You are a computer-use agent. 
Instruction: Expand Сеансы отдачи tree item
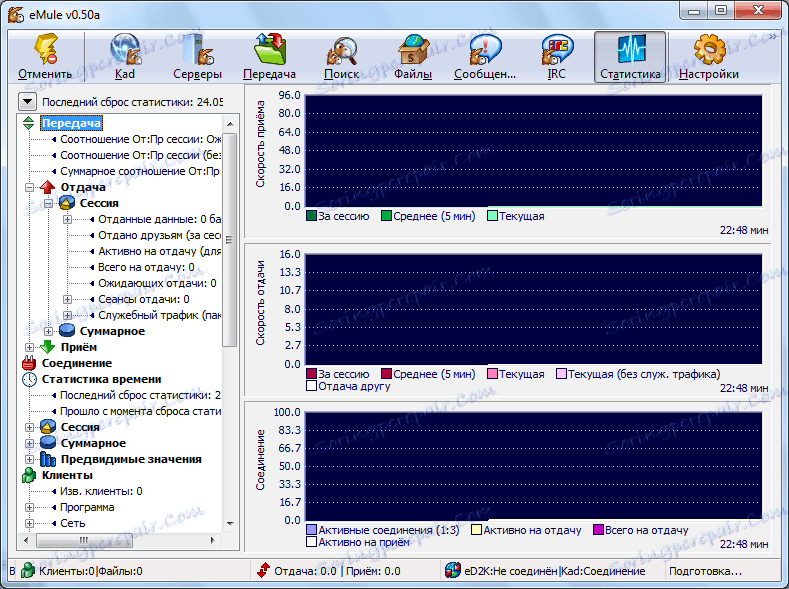click(x=67, y=299)
